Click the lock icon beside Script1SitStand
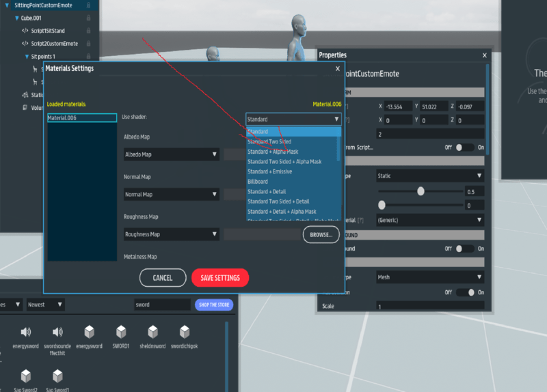 point(88,31)
